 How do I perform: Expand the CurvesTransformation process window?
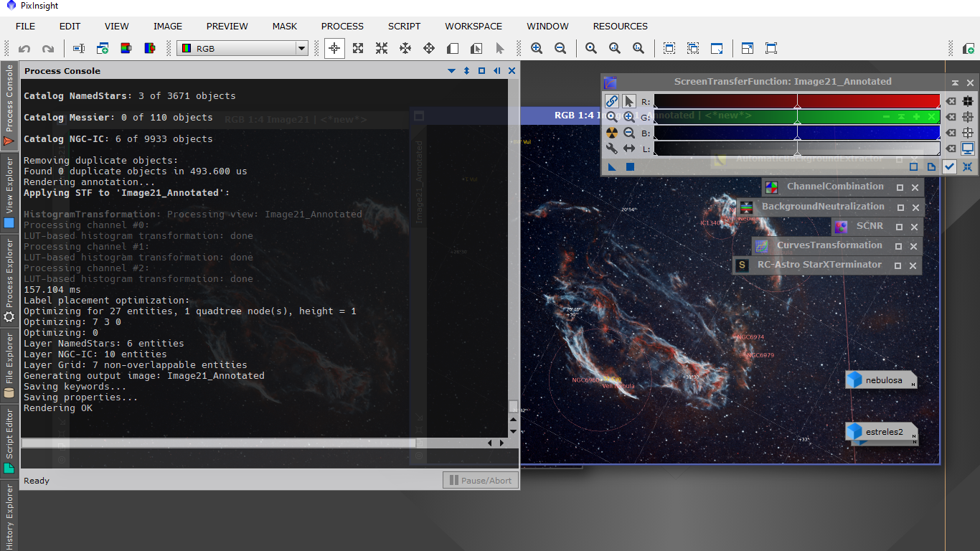[x=898, y=246]
